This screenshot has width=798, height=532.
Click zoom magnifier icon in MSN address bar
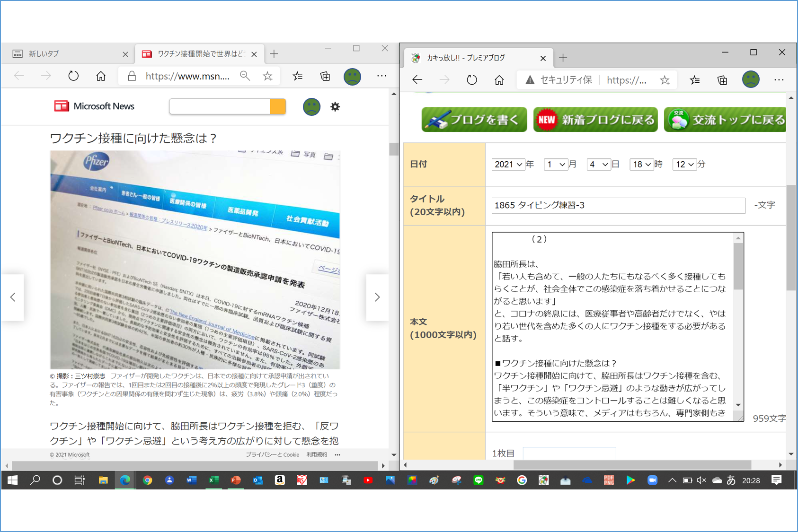point(245,76)
